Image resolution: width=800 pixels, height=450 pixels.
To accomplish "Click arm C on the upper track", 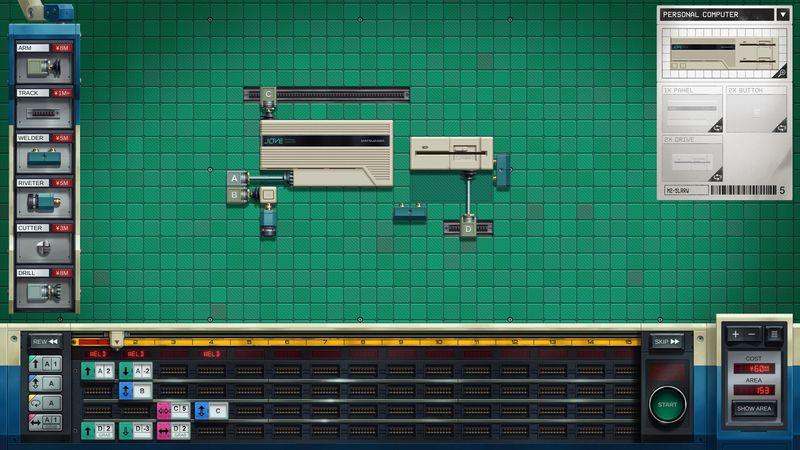I will tap(268, 95).
